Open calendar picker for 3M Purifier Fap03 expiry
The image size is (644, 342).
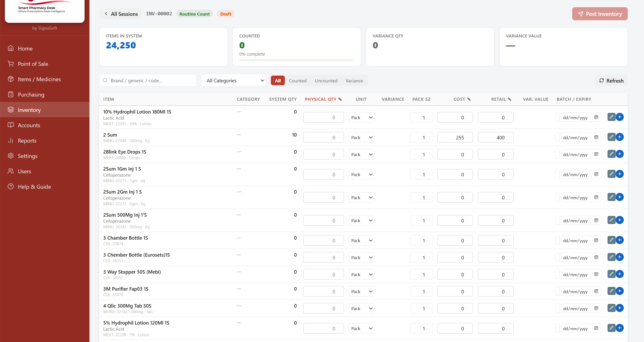pos(596,292)
